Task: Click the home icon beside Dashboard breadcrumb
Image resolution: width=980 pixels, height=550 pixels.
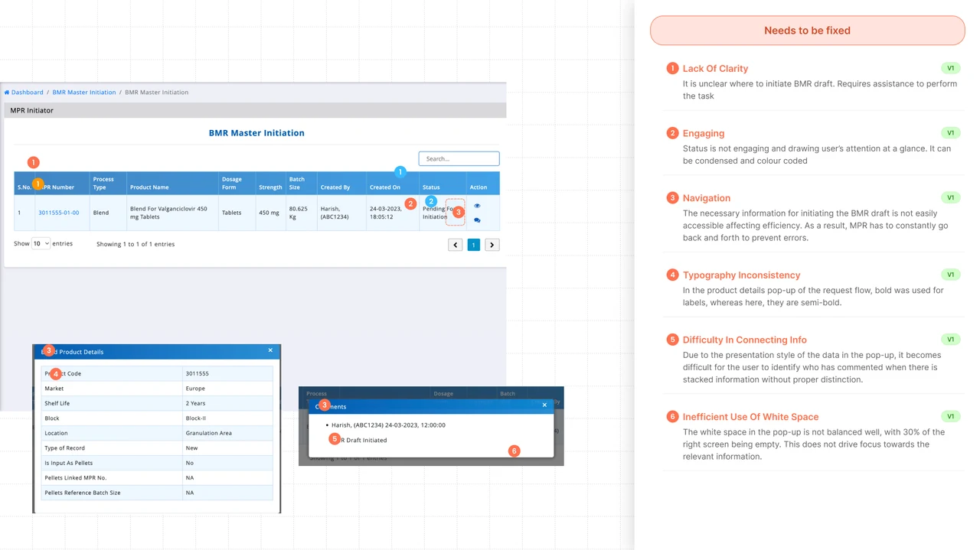Action: point(7,93)
